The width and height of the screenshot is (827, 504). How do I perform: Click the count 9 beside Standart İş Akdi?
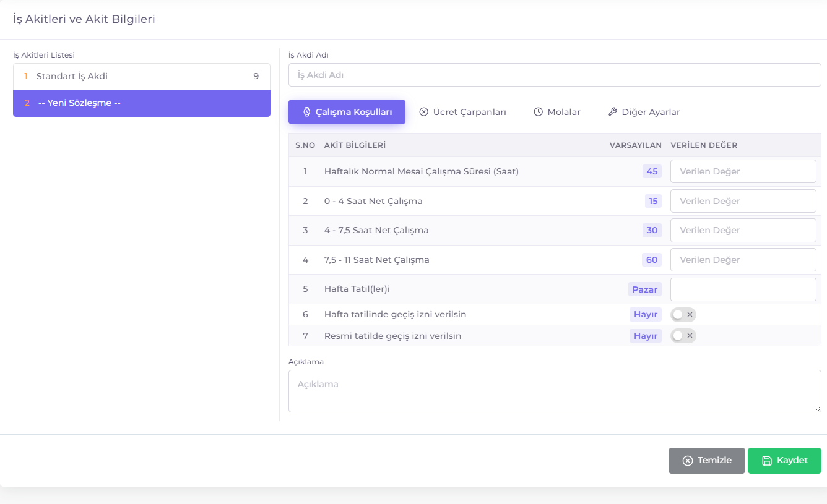(256, 77)
